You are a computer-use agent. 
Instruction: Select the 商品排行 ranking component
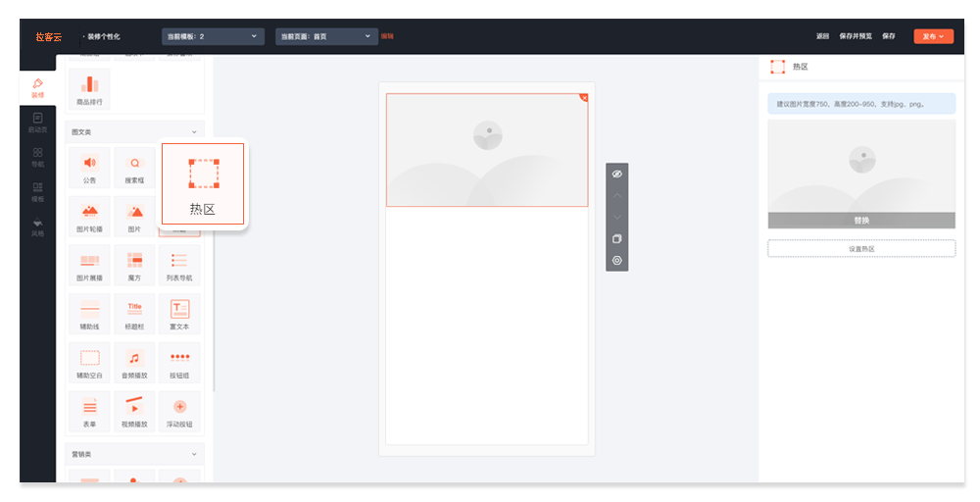coord(89,89)
